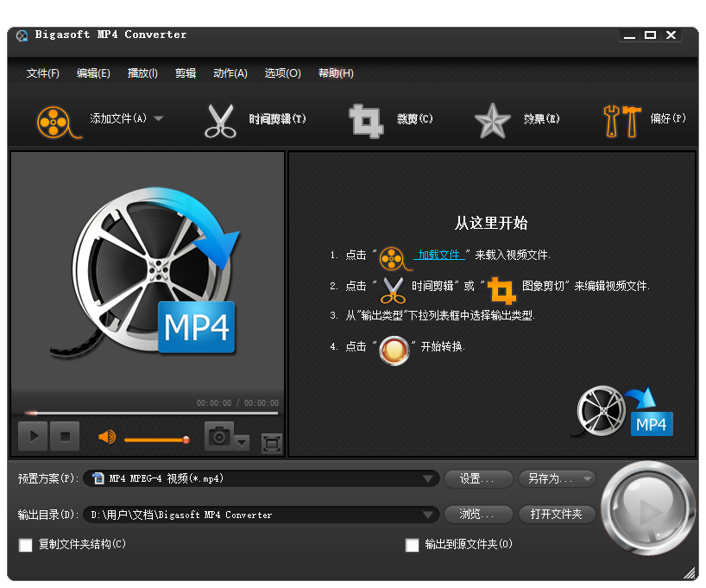Click the round convert icon in step 4
This screenshot has height=588, width=706.
pos(394,351)
